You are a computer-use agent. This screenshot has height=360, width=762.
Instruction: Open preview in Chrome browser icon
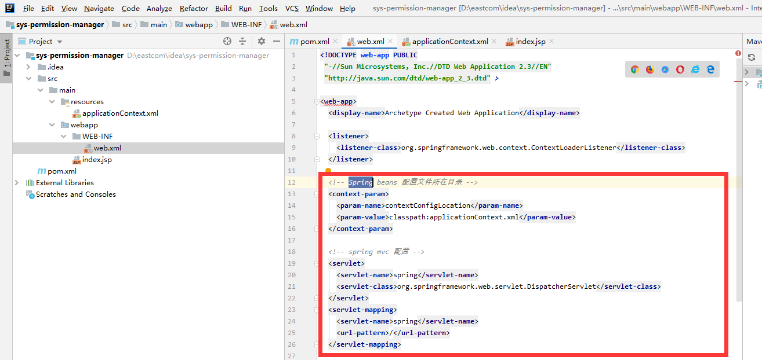(635, 69)
